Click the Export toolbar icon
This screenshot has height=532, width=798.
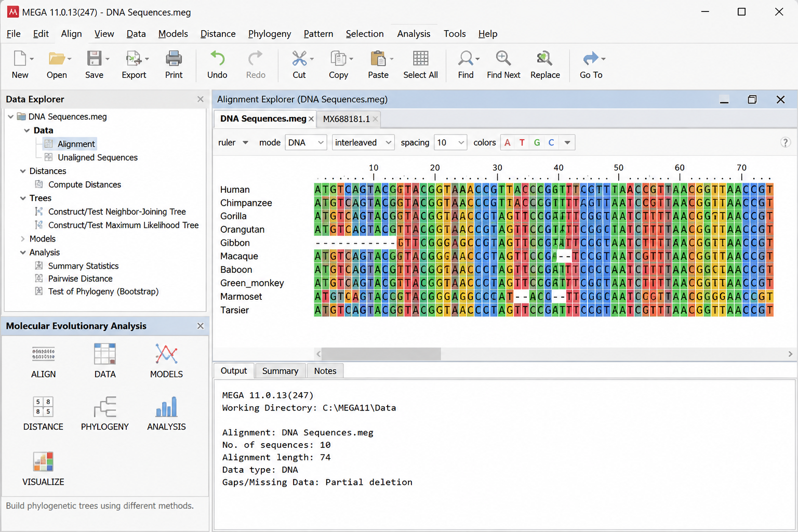(134, 58)
